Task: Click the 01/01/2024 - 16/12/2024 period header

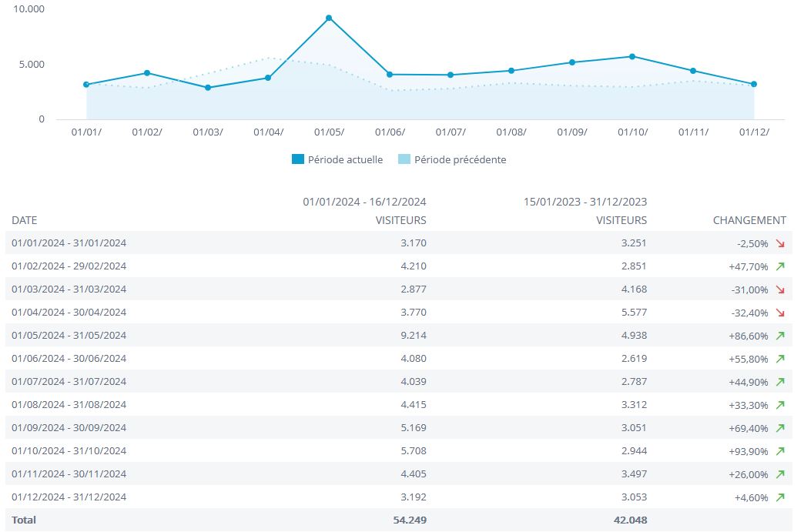Action: tap(364, 202)
